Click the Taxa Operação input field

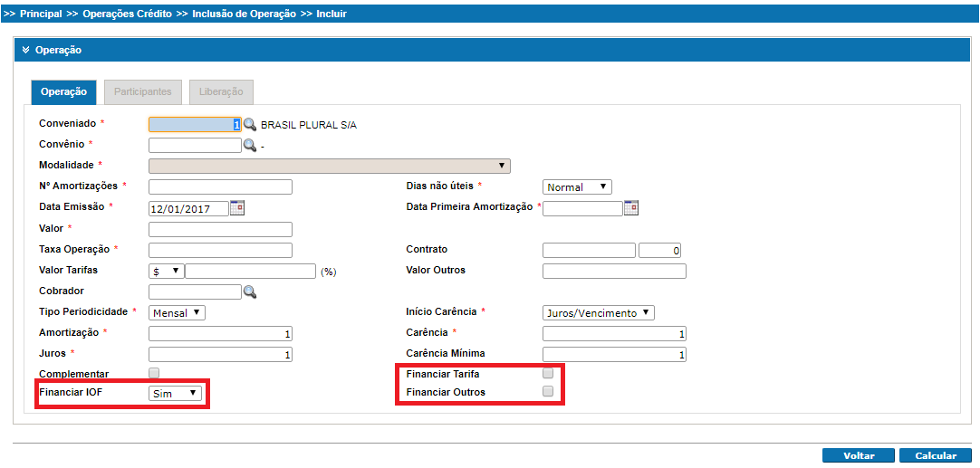tap(220, 250)
